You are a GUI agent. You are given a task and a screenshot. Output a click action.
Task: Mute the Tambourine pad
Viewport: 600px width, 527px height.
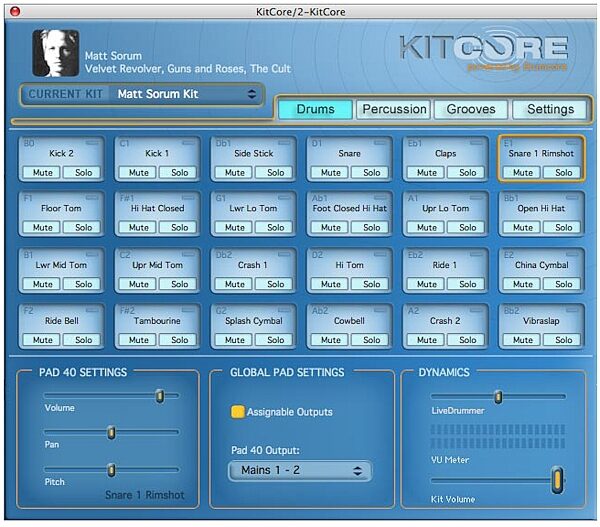(x=139, y=340)
